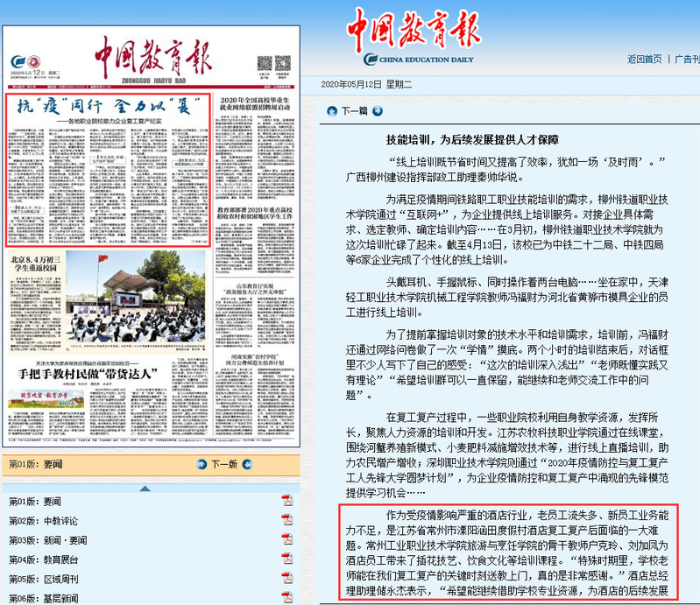
Task: Open 第01版：要闻 in edition list
Action: coord(35,502)
